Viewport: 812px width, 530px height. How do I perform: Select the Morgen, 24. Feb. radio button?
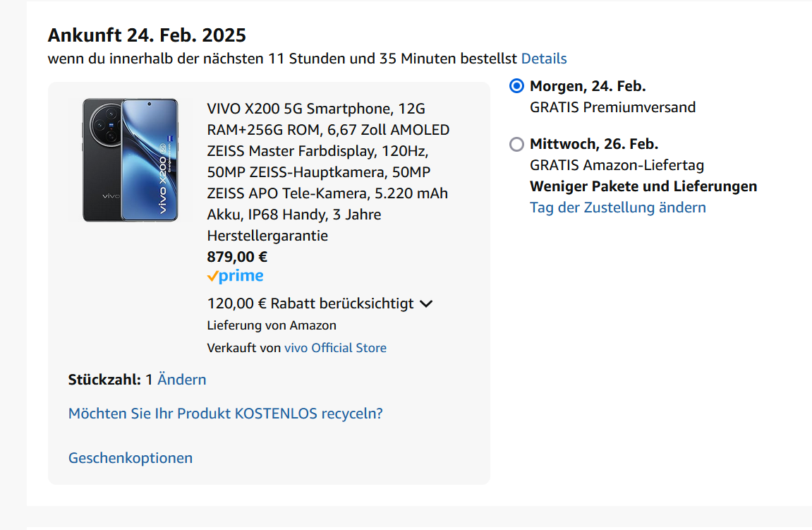tap(516, 86)
